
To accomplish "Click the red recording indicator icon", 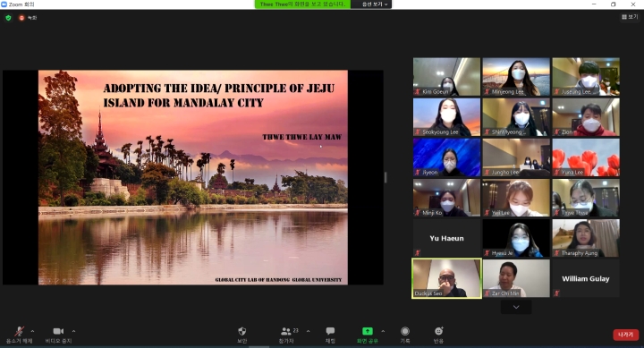I will tap(21, 18).
